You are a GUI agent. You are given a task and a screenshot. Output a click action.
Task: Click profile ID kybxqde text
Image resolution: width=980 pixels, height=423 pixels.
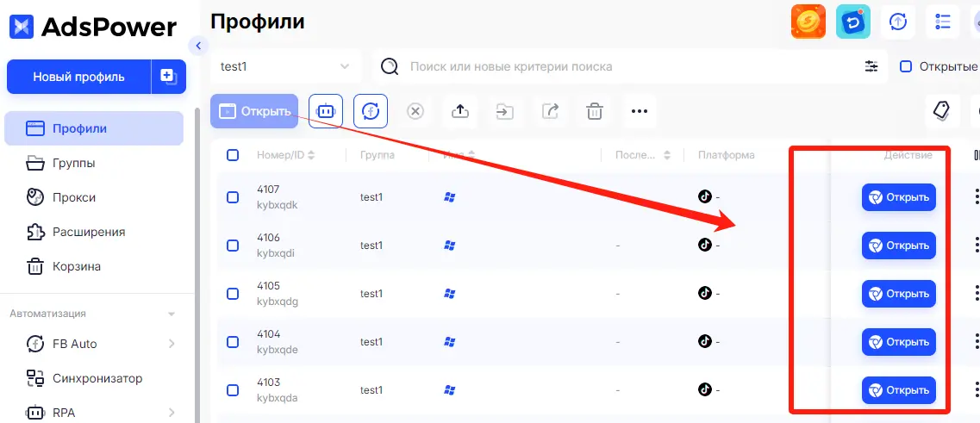(x=278, y=349)
